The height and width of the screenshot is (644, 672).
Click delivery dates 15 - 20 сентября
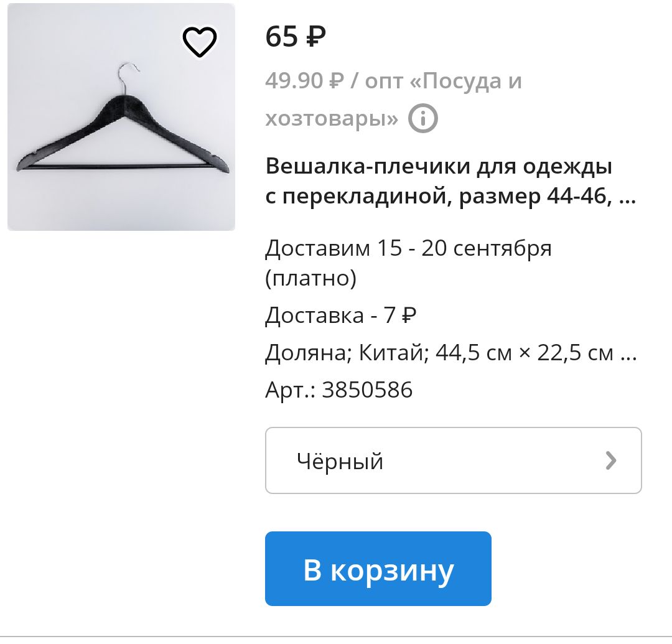pyautogui.click(x=464, y=248)
